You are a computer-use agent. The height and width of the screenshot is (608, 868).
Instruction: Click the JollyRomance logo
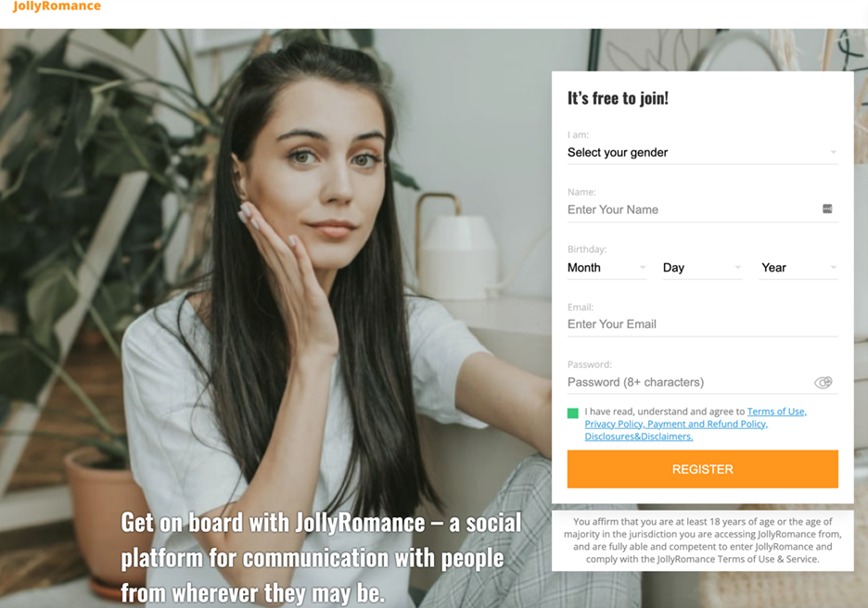[57, 6]
